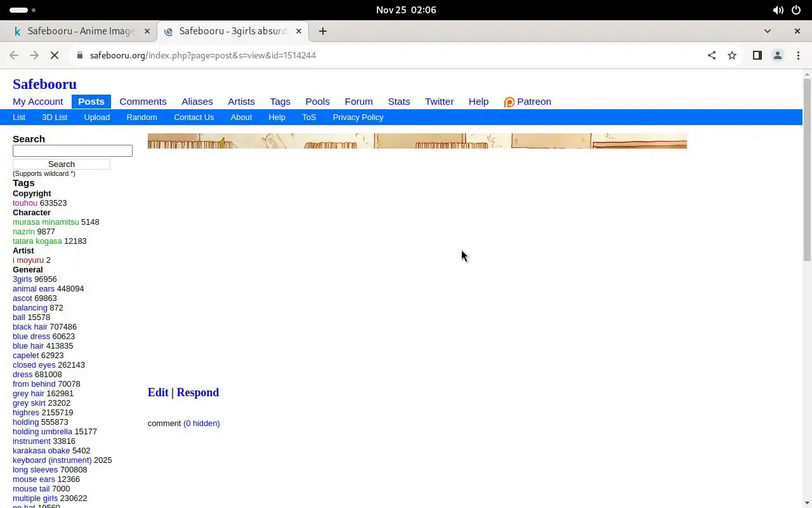Switch to the Safebooru Anime Image tab
This screenshot has width=812, height=508.
[x=81, y=31]
